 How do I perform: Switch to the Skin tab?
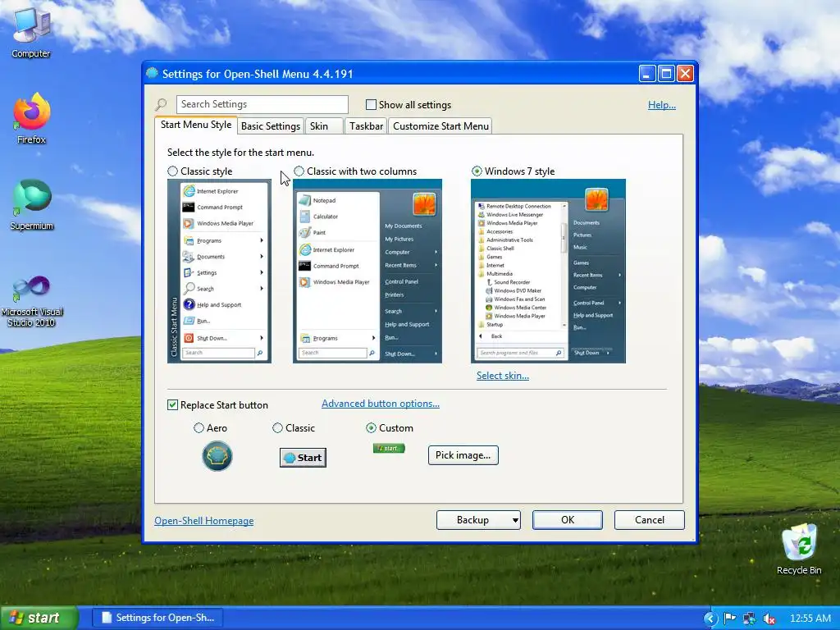pos(323,126)
